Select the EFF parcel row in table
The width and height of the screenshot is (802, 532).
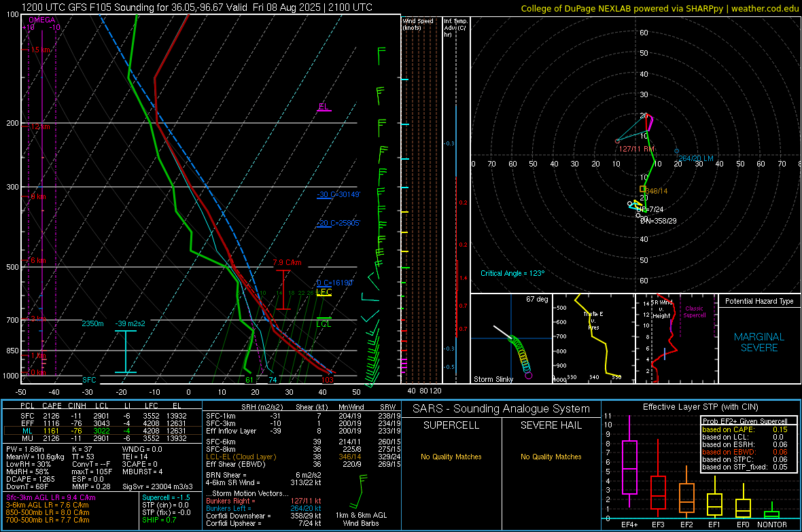pos(103,423)
